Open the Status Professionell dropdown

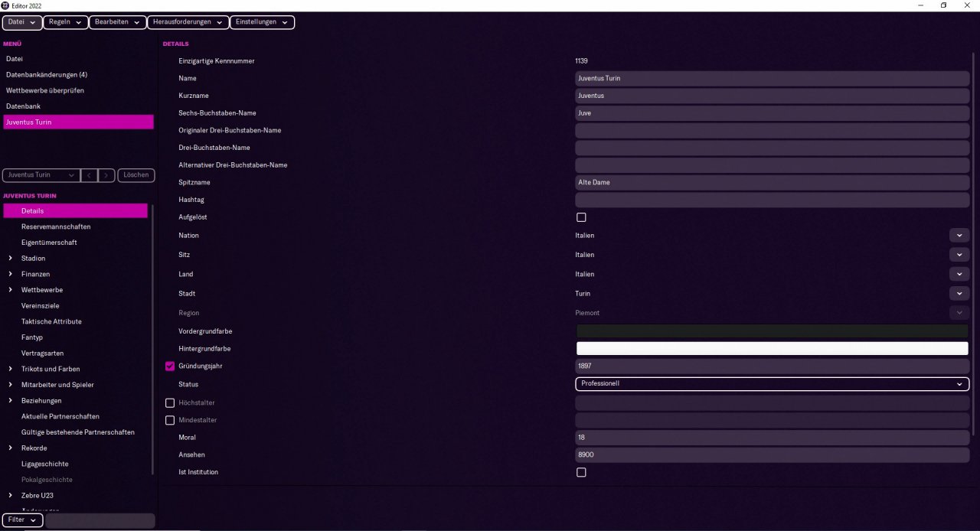[772, 383]
